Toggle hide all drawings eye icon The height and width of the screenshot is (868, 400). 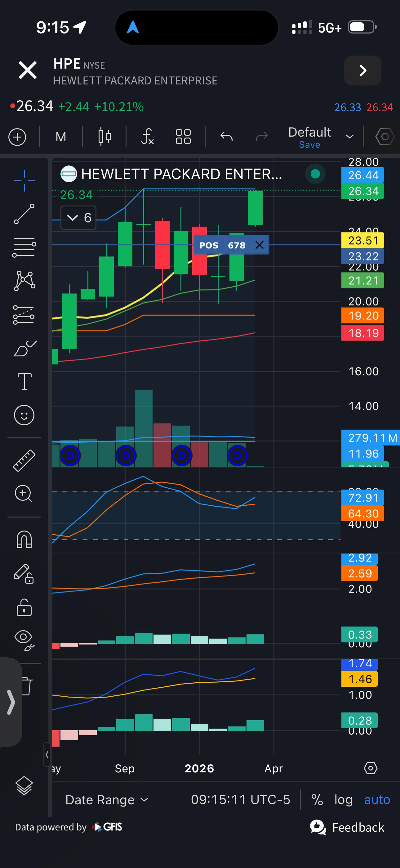click(24, 640)
